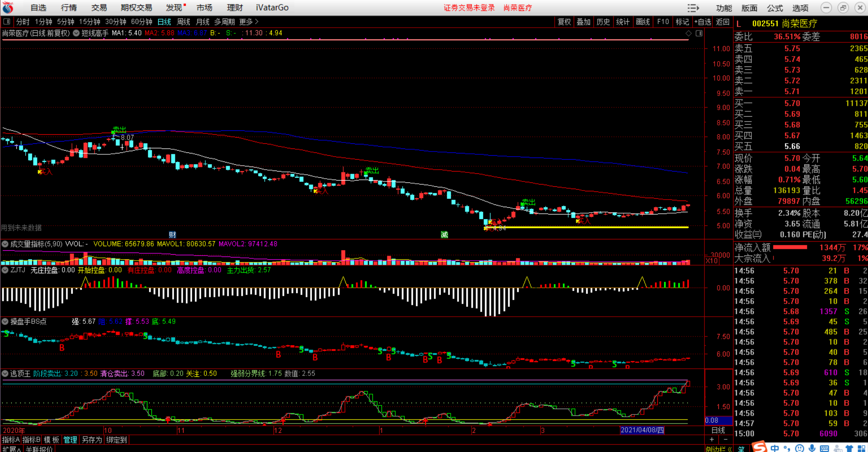Click the 叠加 overlay button
Image resolution: width=868 pixels, height=452 pixels.
click(584, 22)
